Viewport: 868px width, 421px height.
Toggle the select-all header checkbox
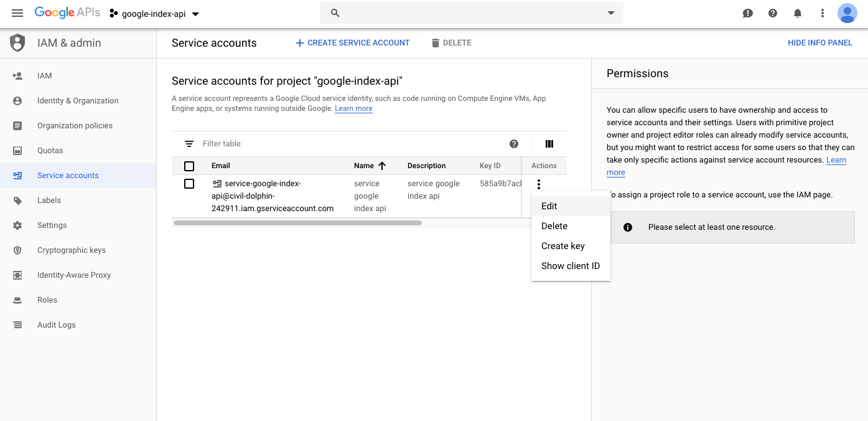(x=189, y=166)
